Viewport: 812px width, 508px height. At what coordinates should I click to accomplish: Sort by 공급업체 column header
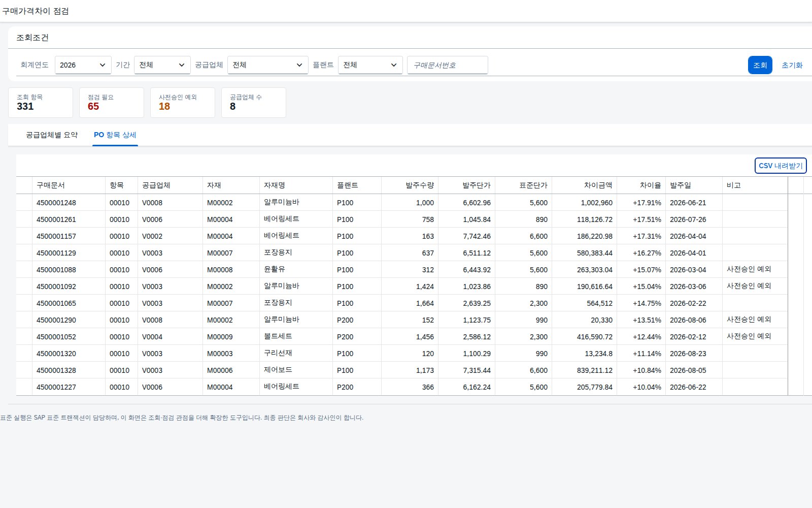coord(170,185)
